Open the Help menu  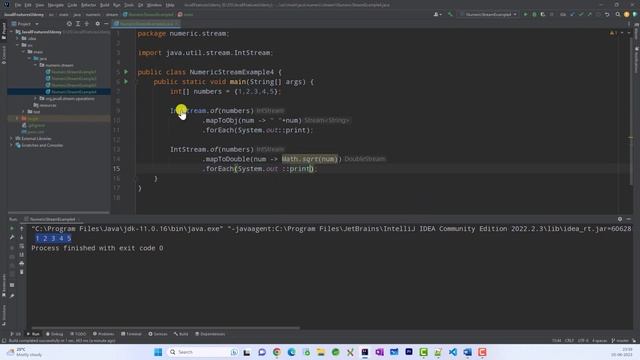tap(170, 5)
